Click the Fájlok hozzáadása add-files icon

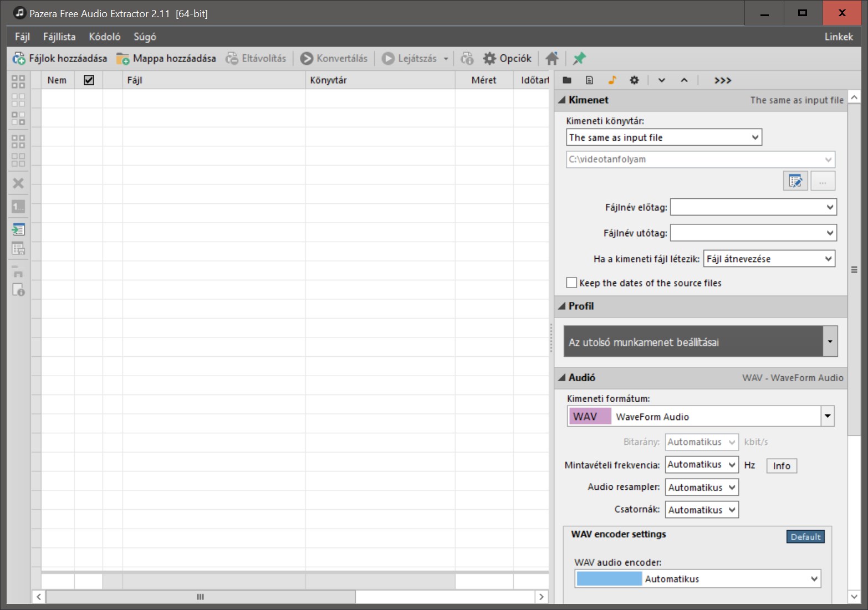click(x=19, y=59)
